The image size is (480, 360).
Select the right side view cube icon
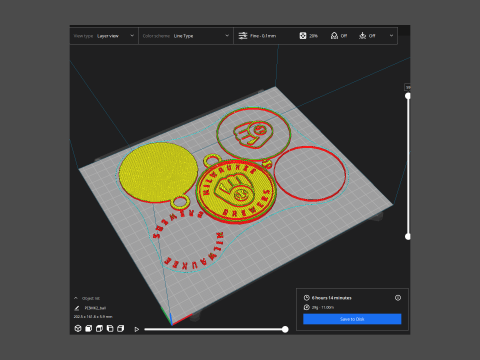click(x=121, y=329)
